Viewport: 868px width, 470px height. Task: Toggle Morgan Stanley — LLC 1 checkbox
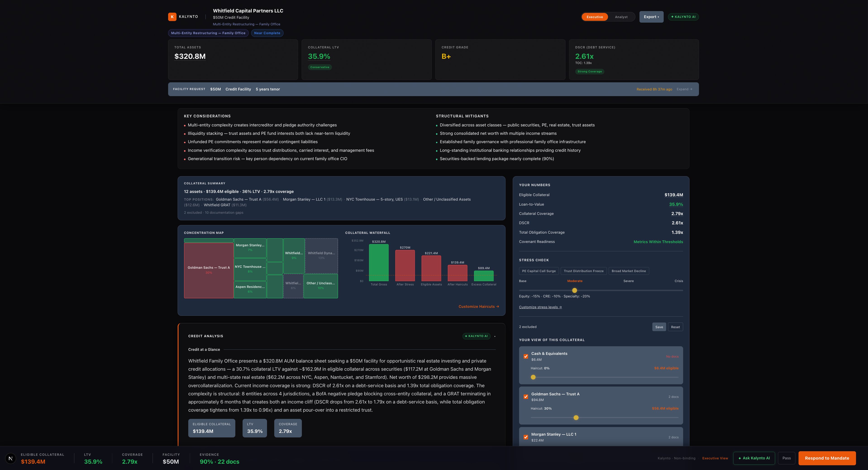click(x=526, y=437)
